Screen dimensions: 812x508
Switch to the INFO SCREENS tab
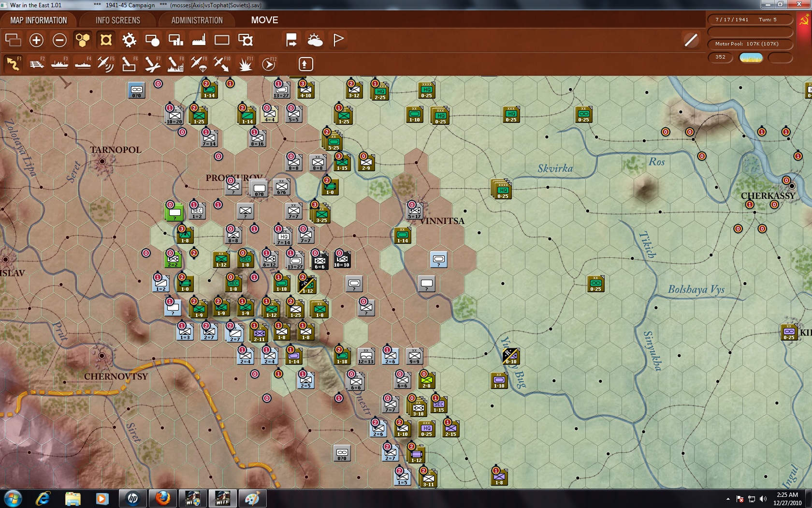117,20
